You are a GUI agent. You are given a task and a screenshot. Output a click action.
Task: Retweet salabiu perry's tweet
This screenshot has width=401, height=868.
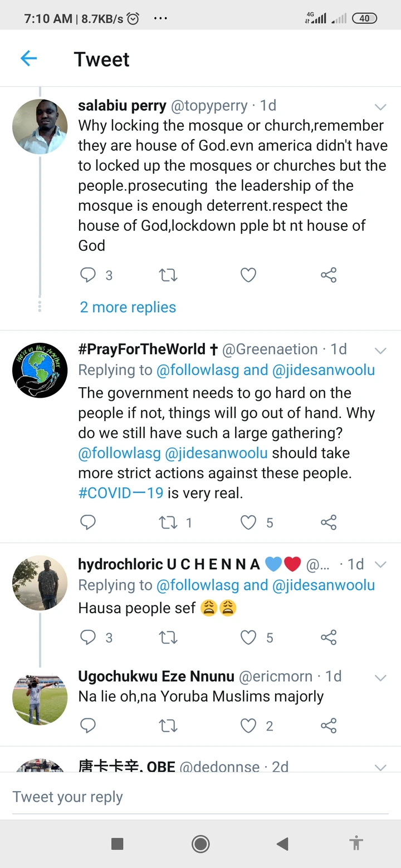(168, 275)
